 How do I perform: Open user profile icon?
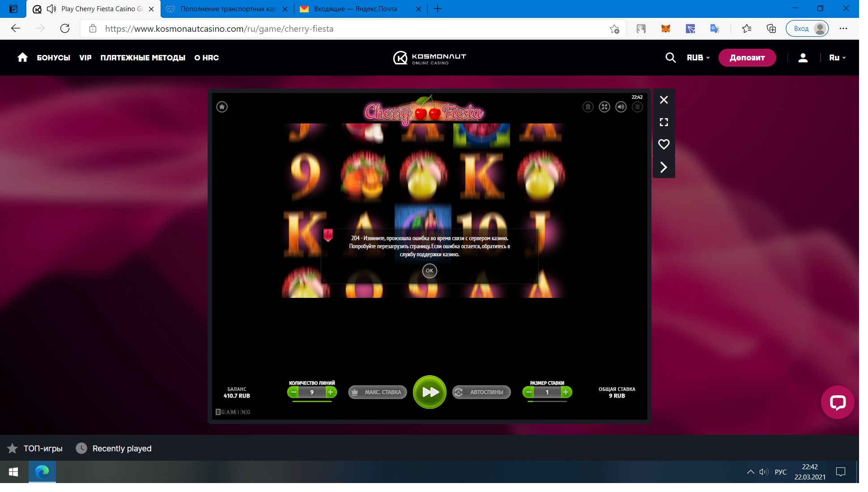tap(803, 58)
